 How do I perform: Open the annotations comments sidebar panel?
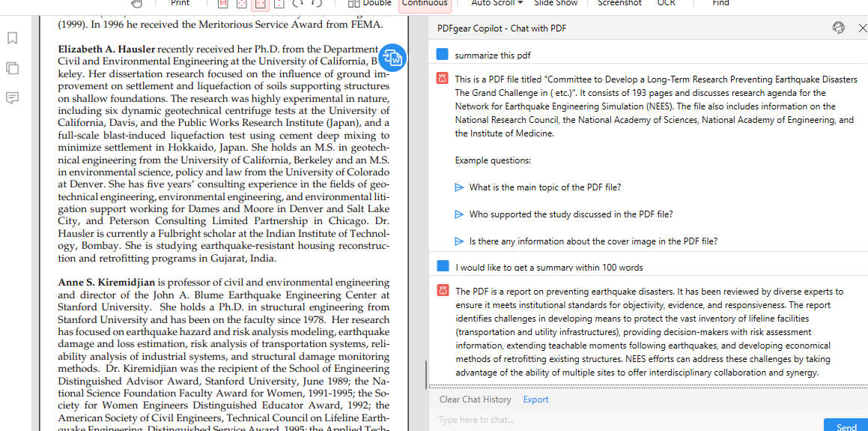(x=12, y=98)
